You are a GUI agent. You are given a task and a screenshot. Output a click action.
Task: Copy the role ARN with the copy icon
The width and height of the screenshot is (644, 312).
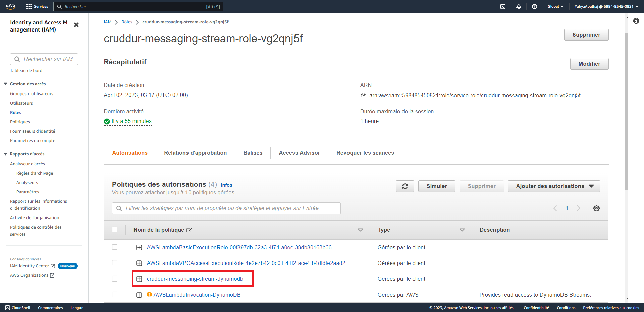click(x=364, y=96)
